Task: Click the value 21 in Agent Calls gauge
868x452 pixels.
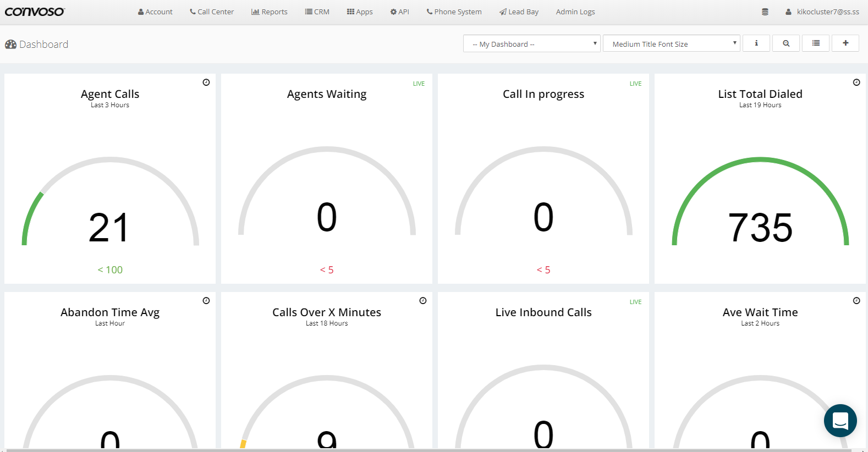Action: click(109, 228)
